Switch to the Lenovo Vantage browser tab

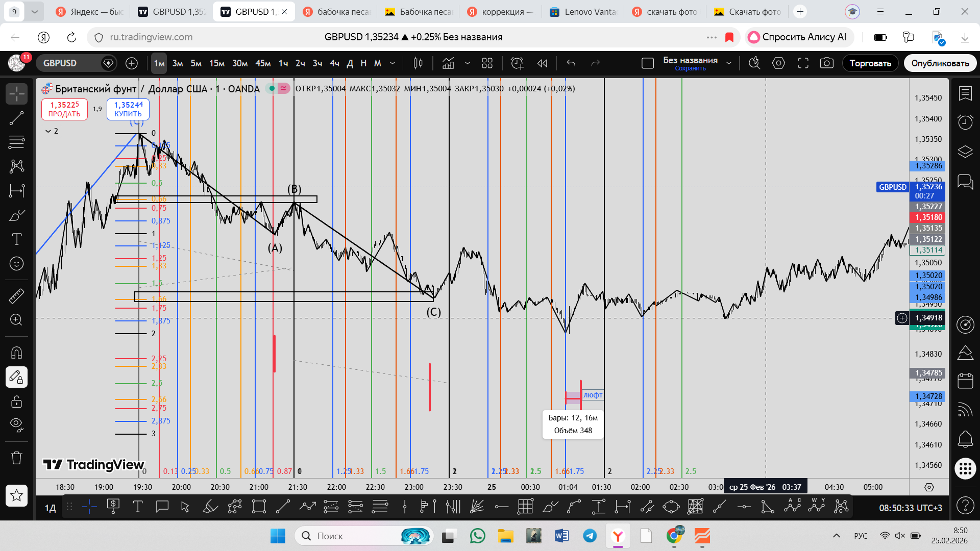[x=584, y=12]
